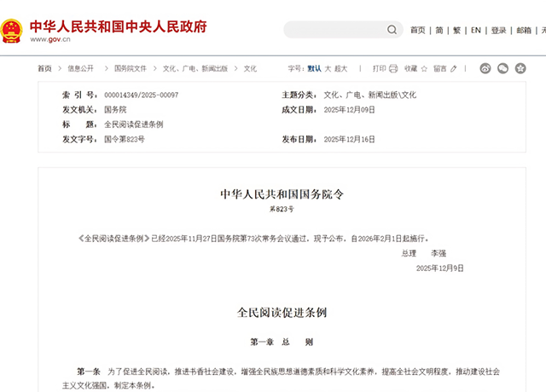Share the page to Weibo
This screenshot has height=392, width=546.
(x=485, y=68)
